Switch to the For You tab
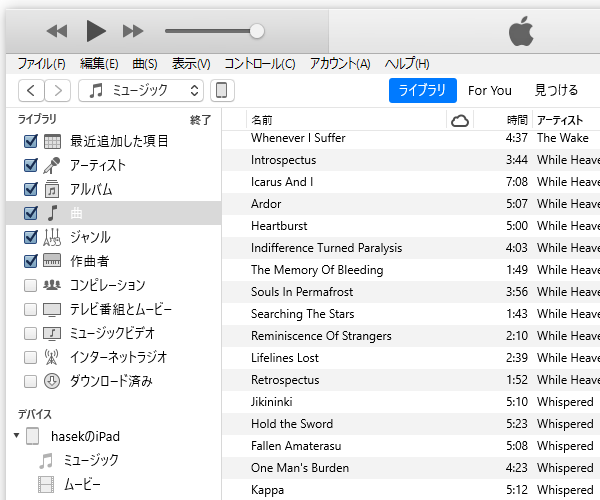Viewport: 600px width, 500px height. tap(489, 91)
